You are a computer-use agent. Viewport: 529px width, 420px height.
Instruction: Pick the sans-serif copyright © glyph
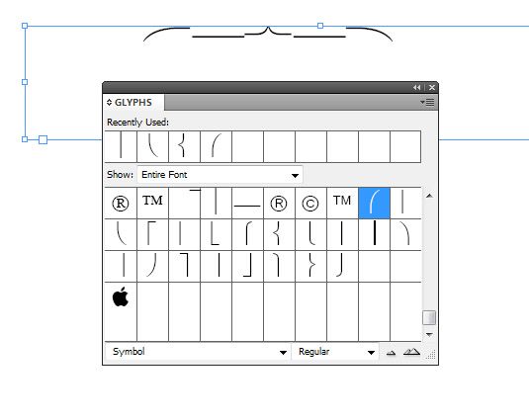tap(310, 204)
